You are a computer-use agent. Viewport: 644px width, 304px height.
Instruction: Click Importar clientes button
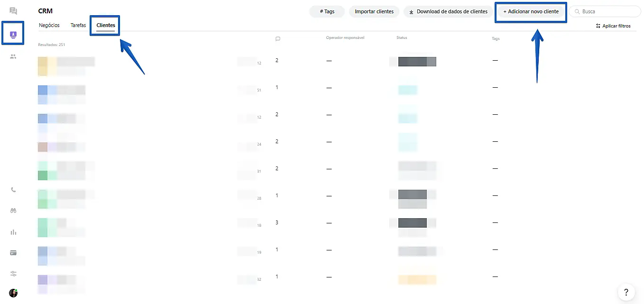[374, 11]
